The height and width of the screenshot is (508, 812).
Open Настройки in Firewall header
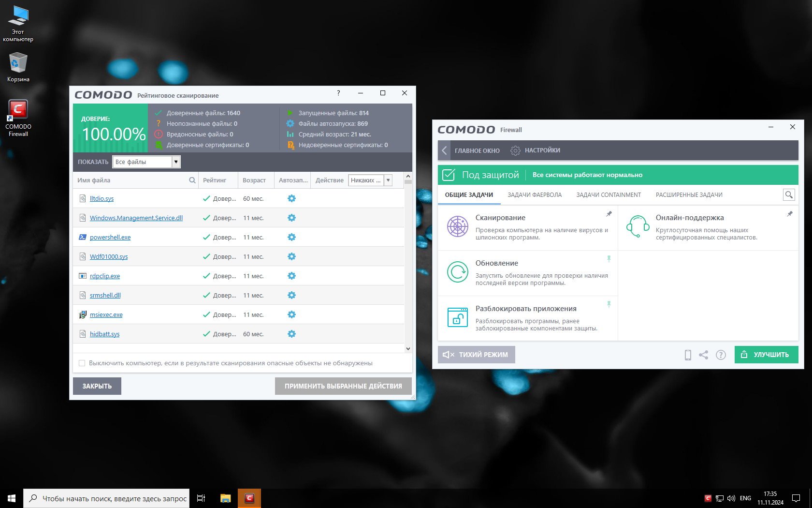535,150
